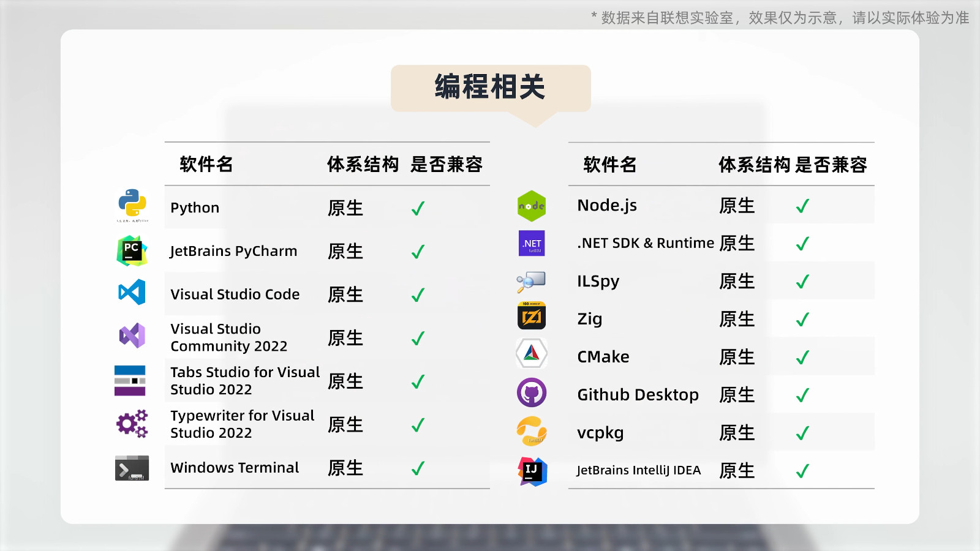Click the Windows Terminal icon
The image size is (980, 551).
click(x=132, y=468)
